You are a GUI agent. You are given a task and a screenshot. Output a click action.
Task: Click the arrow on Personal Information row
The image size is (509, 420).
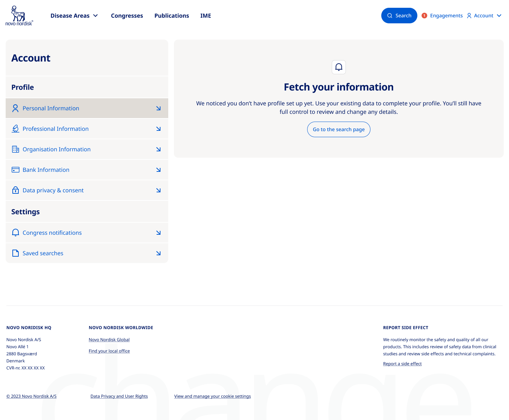158,108
